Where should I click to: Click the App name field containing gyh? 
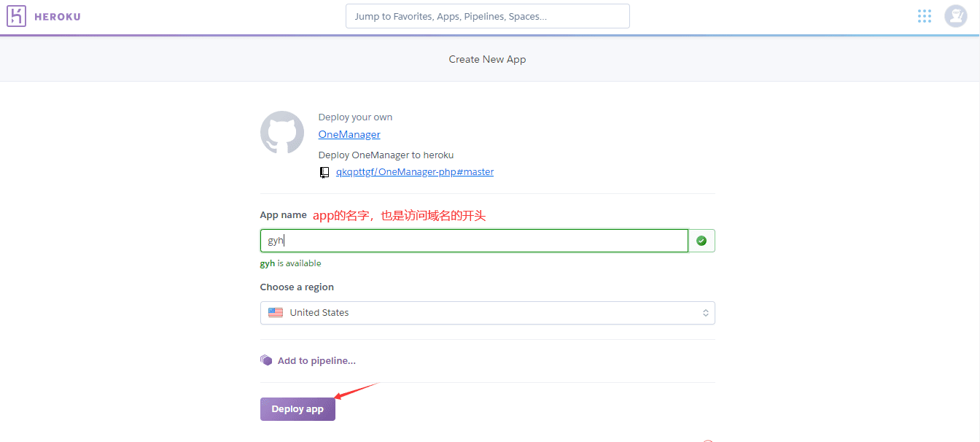point(474,241)
